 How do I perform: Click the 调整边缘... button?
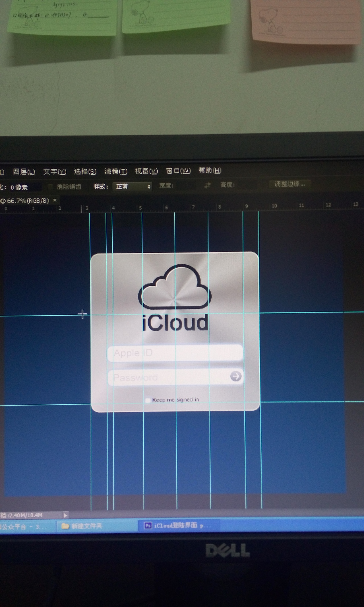pos(290,184)
